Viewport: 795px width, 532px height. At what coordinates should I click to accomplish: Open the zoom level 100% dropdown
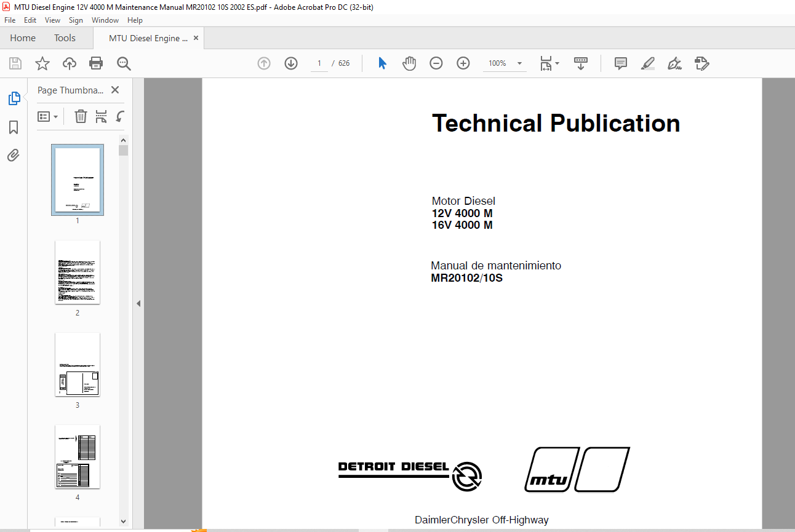click(519, 63)
